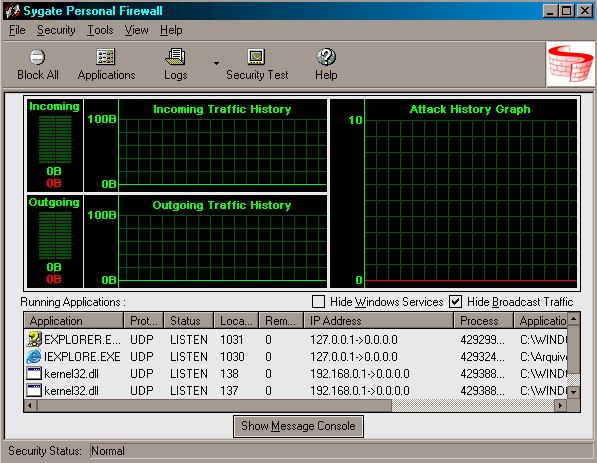This screenshot has height=463, width=597.
Task: Select the local port 1030 cell
Action: pos(232,356)
